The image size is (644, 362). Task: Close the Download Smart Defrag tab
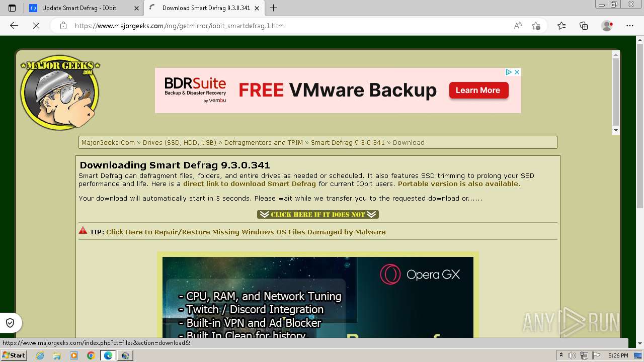[257, 8]
